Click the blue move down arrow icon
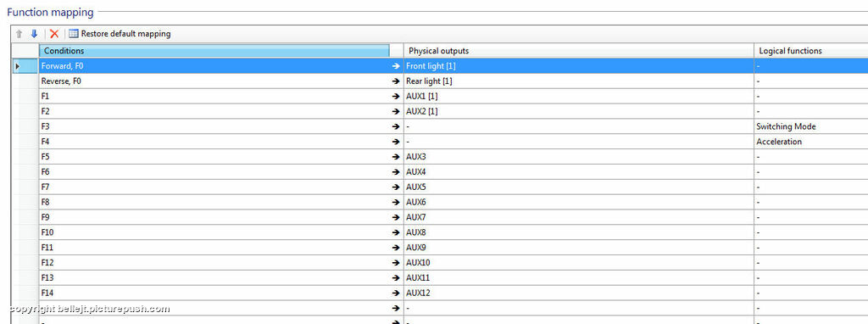 pos(34,34)
